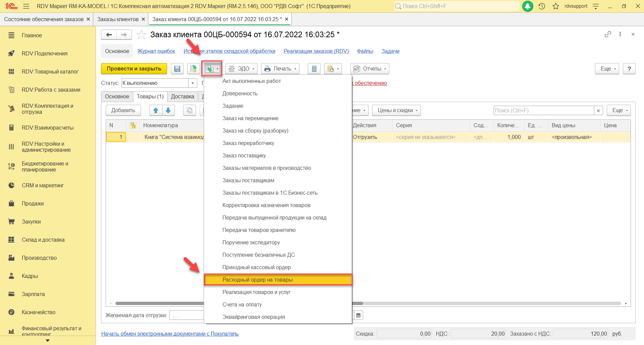The image size is (644, 345).
Task: Click the Провести и закрыть button
Action: (134, 69)
